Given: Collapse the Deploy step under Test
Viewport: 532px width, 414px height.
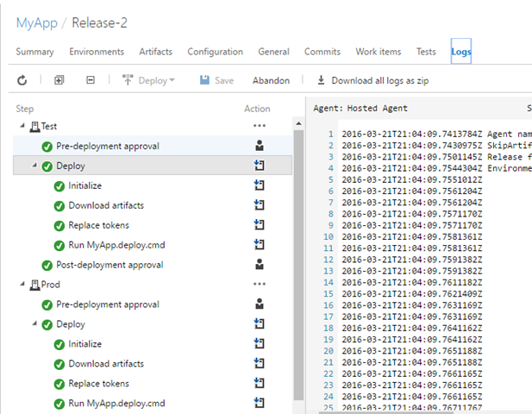Looking at the screenshot, I should tap(34, 166).
